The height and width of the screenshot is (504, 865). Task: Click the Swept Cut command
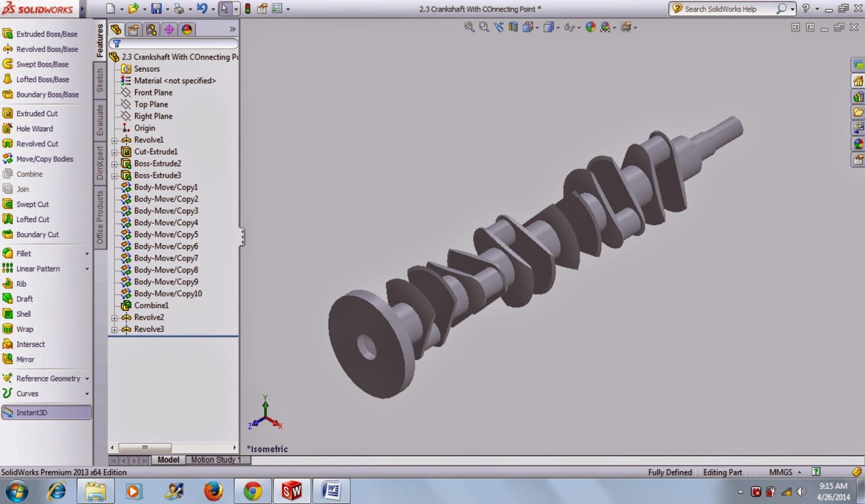pos(32,204)
